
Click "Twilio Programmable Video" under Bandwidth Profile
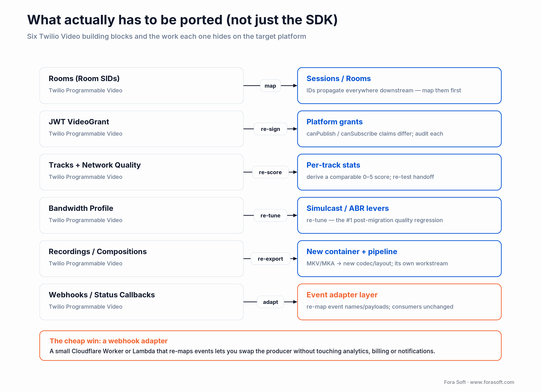click(85, 220)
